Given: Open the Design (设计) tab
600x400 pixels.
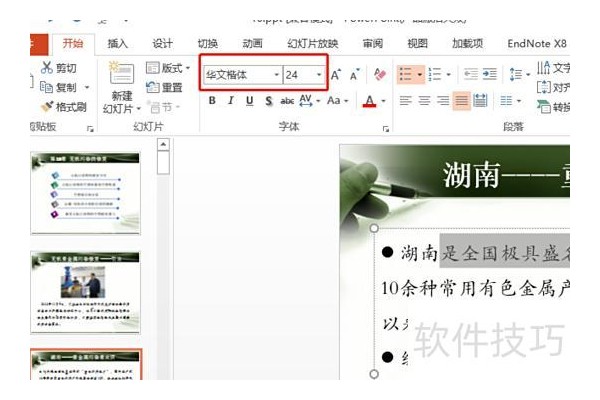Looking at the screenshot, I should tap(163, 44).
